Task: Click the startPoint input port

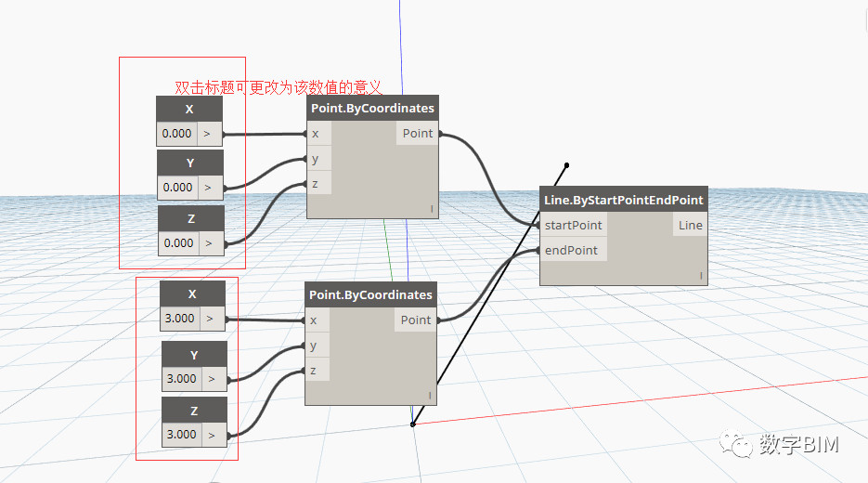Action: pyautogui.click(x=574, y=225)
